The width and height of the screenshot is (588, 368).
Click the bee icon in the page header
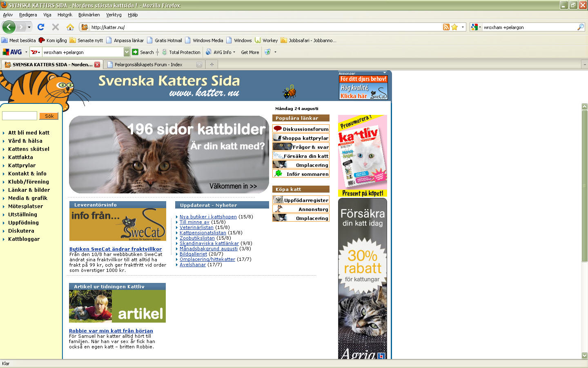290,92
